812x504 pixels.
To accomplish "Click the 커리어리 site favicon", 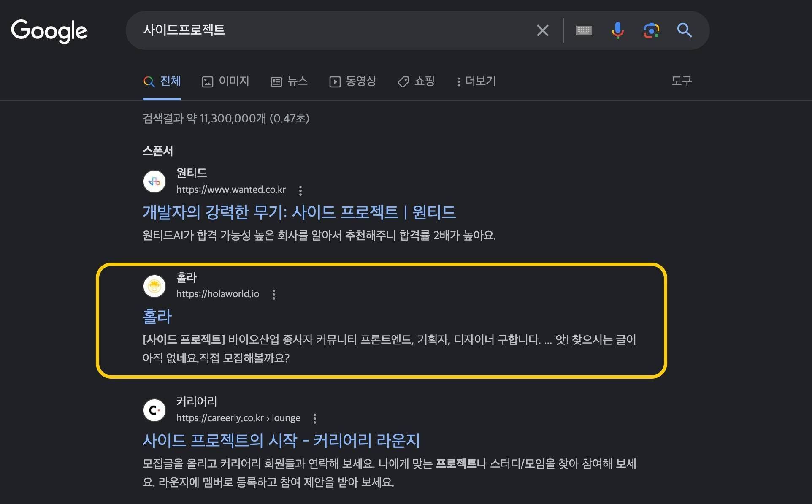I will point(154,410).
